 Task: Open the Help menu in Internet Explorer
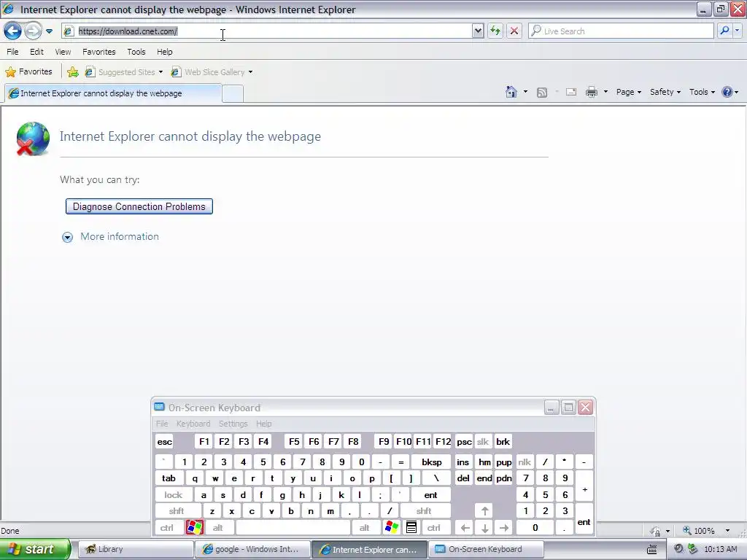click(x=164, y=52)
